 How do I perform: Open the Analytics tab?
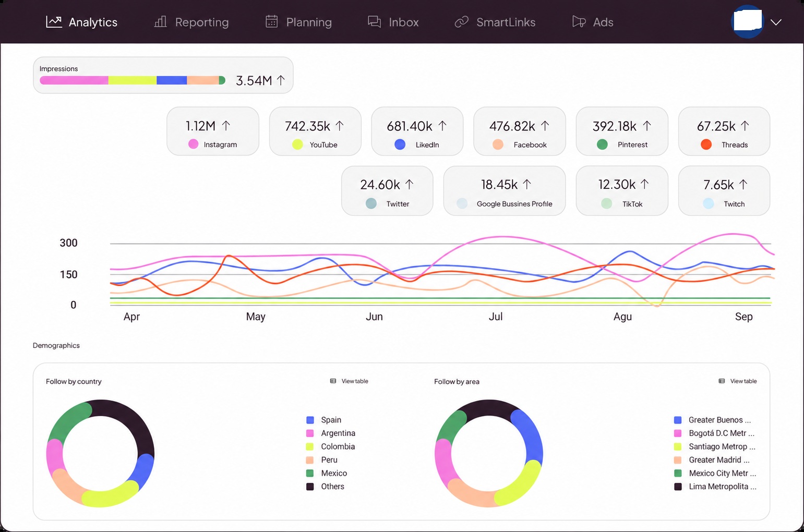click(81, 22)
